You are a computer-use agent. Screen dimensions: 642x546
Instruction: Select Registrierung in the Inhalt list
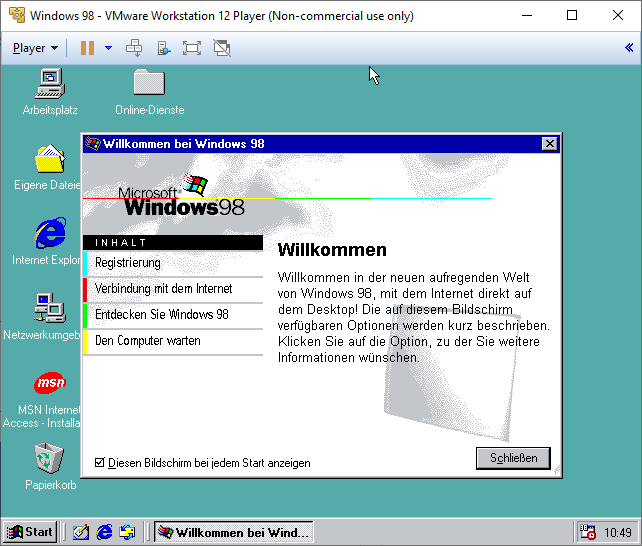pyautogui.click(x=128, y=263)
